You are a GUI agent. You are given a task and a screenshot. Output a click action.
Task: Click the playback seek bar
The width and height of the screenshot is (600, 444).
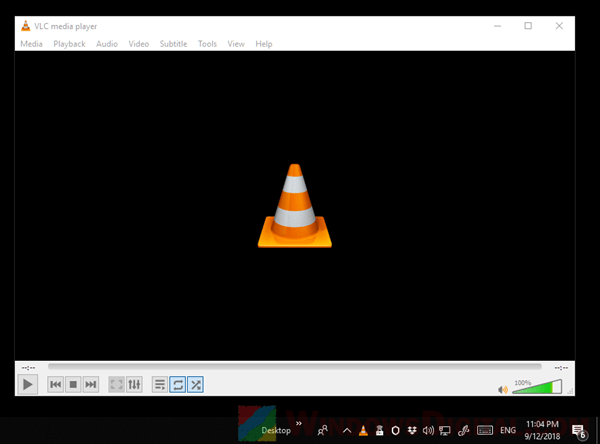pos(295,367)
